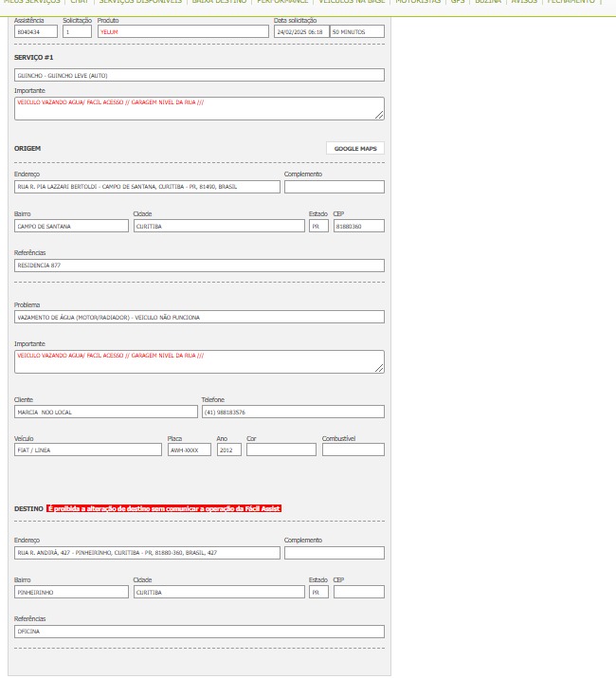
Task: Click Bairro field Campo de Santana
Action: click(x=71, y=226)
